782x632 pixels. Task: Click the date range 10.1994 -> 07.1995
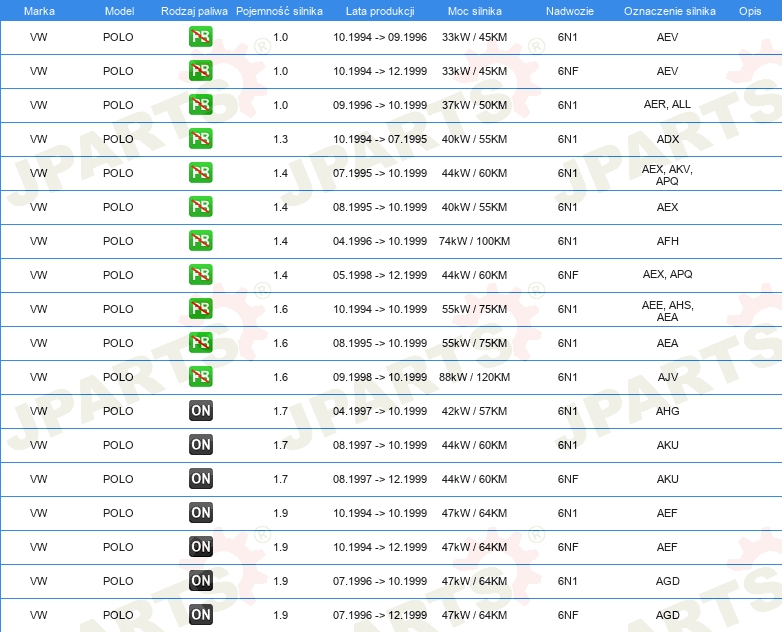[x=380, y=139]
